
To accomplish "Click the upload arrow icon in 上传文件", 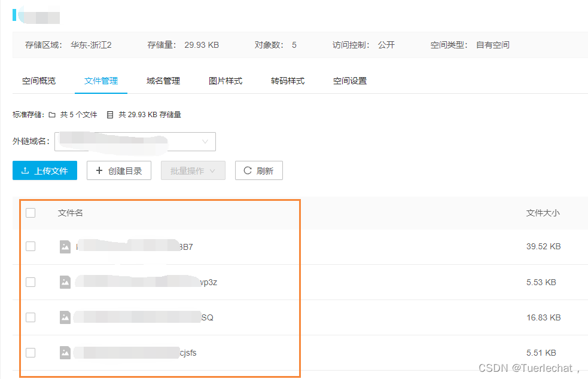I will [x=25, y=170].
